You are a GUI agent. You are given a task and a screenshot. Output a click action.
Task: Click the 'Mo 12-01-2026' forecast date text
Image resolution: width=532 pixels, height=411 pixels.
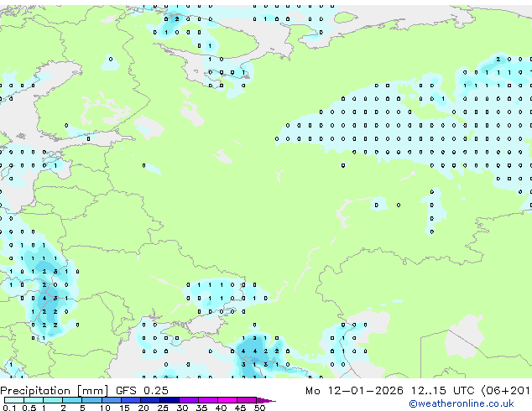pos(355,391)
